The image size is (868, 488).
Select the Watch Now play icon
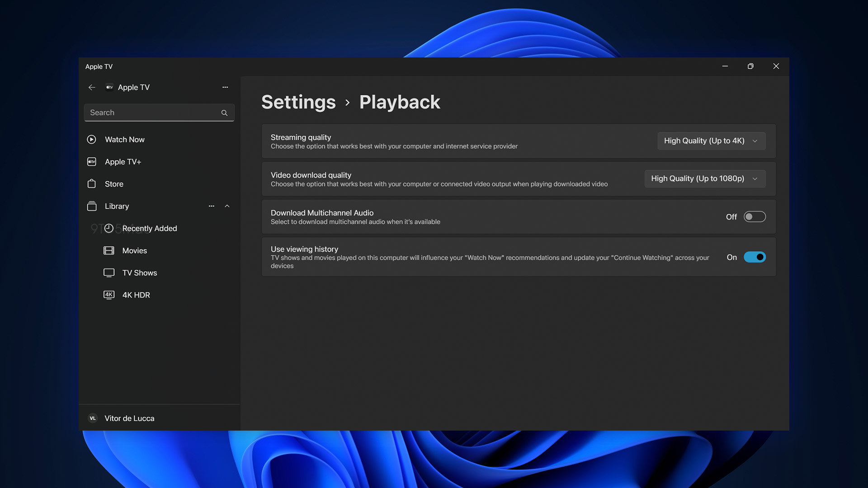tap(92, 139)
